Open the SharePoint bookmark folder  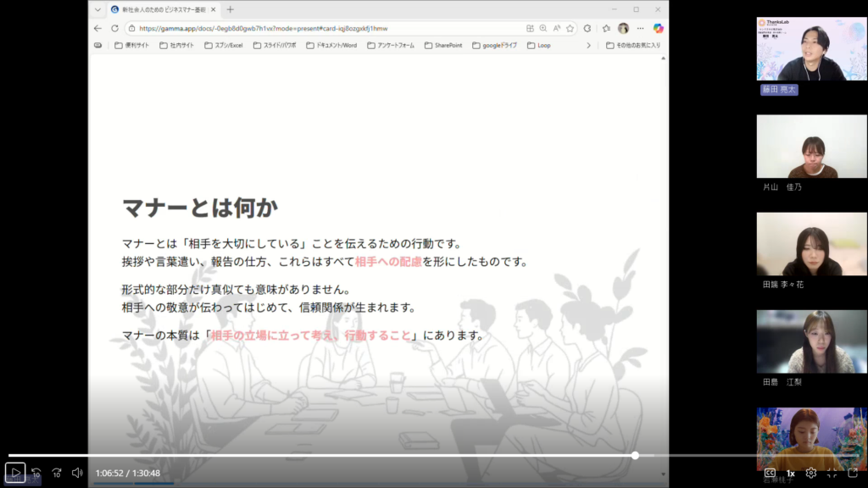click(443, 45)
